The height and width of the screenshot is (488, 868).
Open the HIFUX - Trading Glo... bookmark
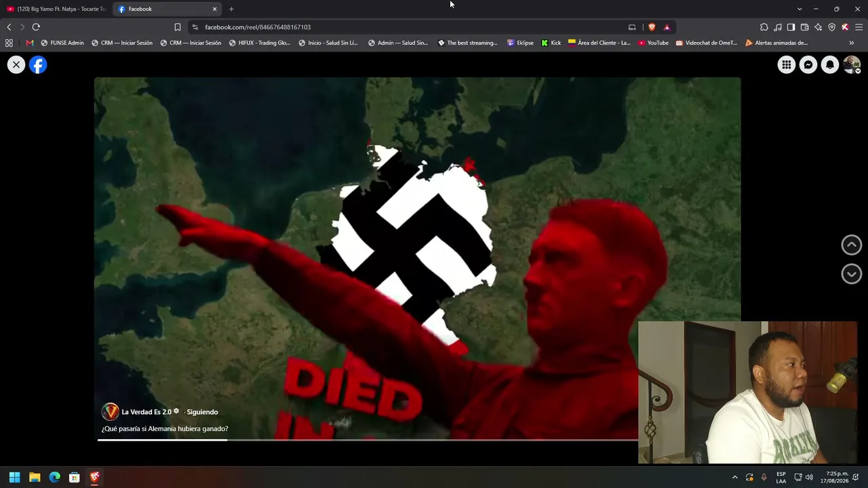click(260, 43)
